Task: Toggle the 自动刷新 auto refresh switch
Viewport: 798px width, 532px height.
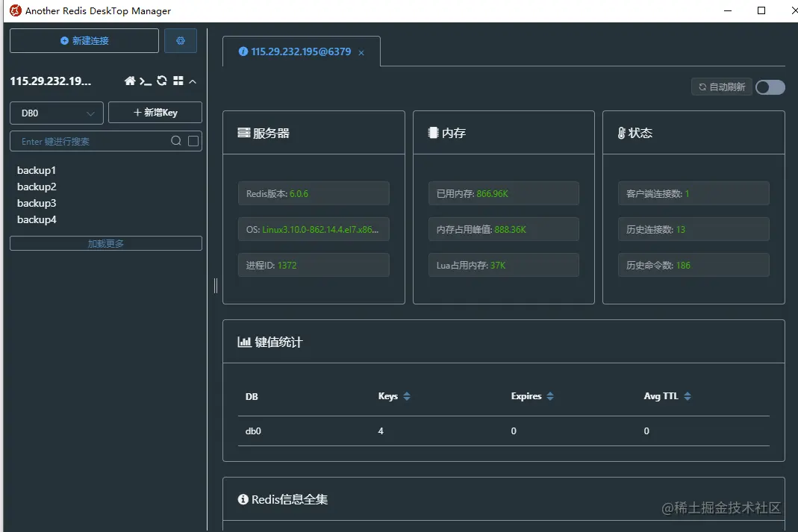Action: click(x=770, y=87)
